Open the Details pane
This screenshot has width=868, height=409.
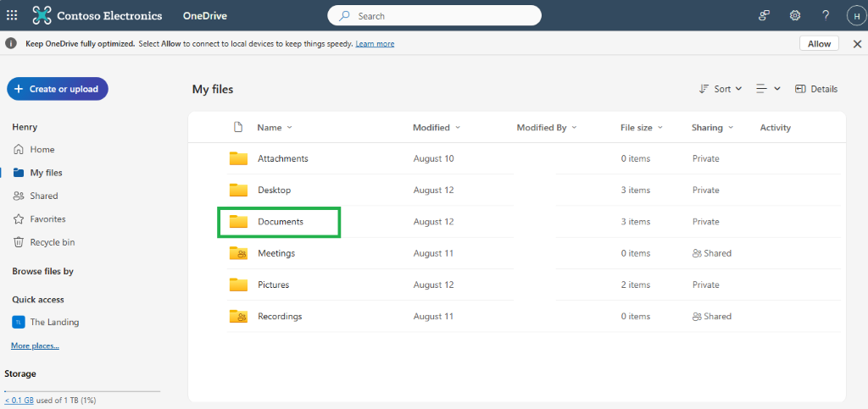click(816, 89)
